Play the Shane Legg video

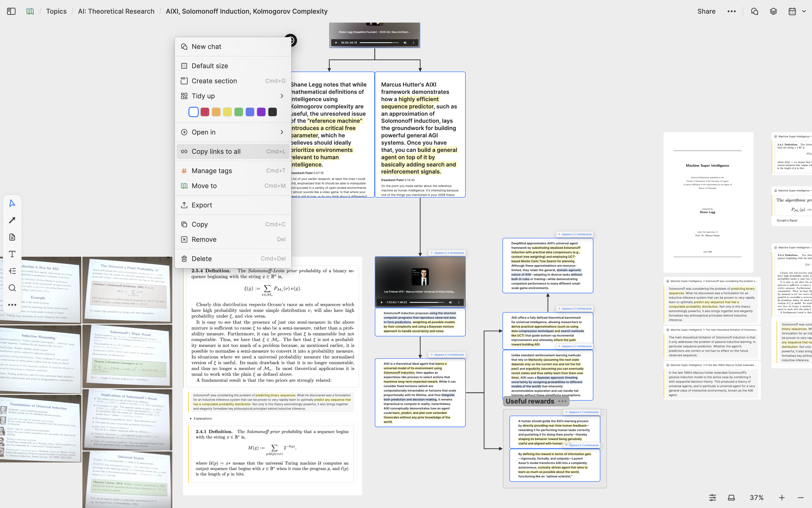[x=336, y=43]
